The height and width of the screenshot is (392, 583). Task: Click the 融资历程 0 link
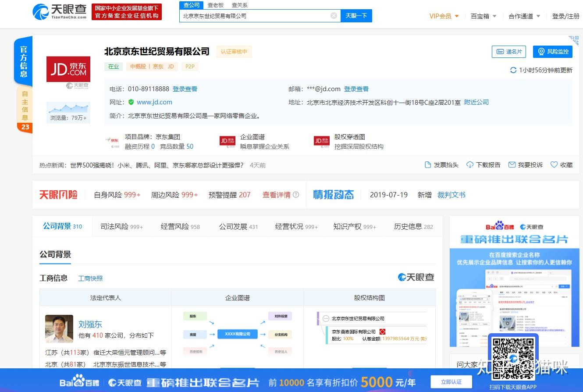[140, 146]
